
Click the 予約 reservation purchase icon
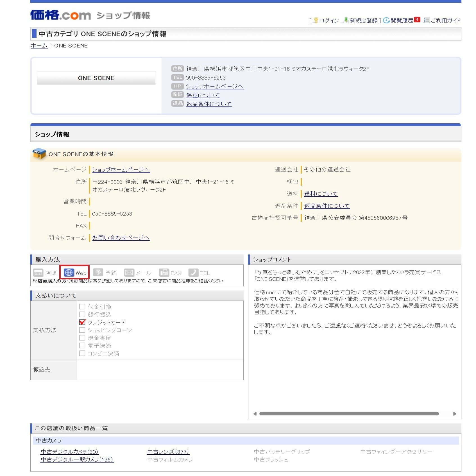98,272
